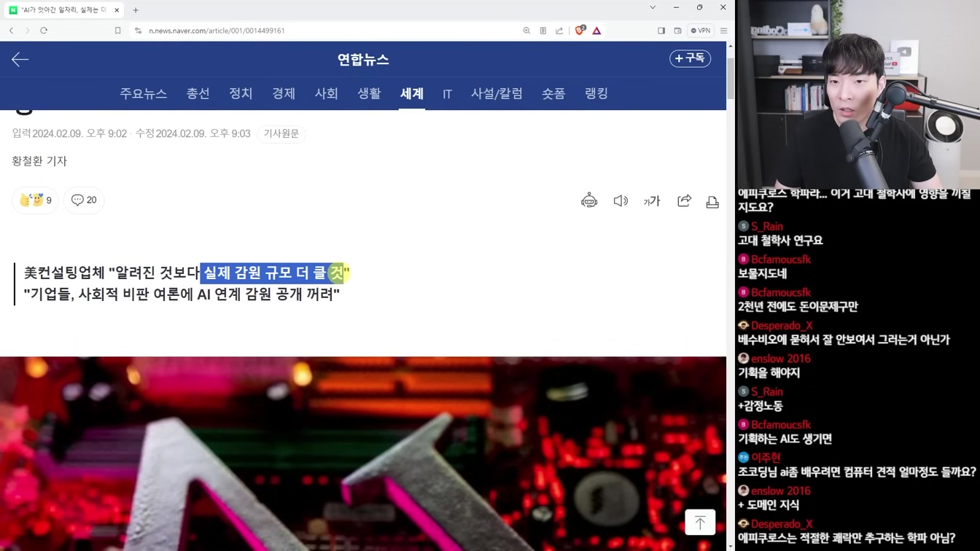Open the 연합뉴스 press home link
This screenshot has width=980, height=551.
363,60
